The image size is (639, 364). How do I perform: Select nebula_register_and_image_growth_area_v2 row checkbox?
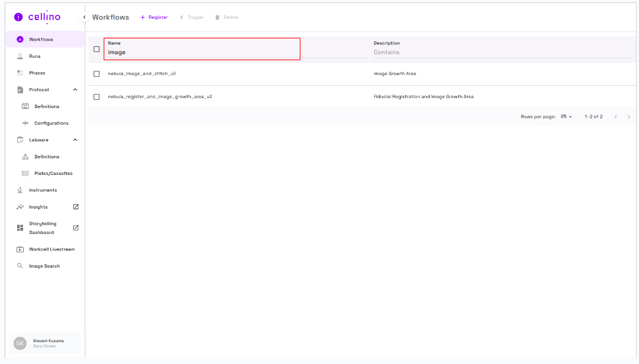point(97,97)
